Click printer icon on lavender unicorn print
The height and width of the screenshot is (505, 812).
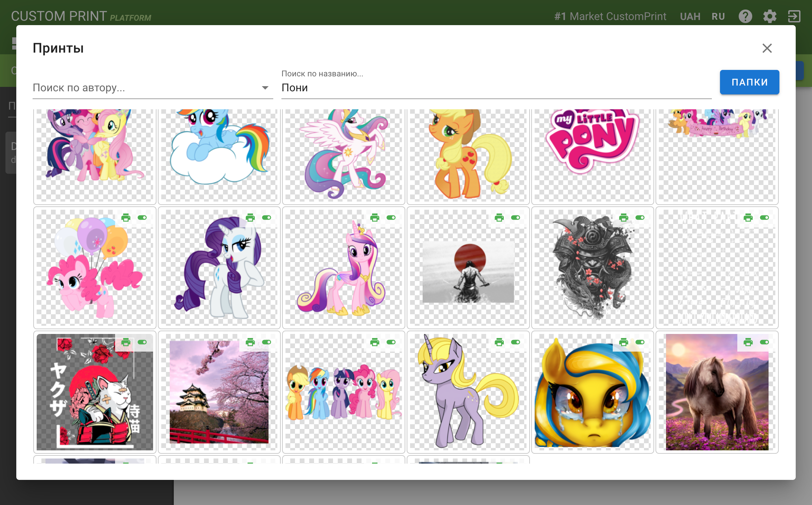pyautogui.click(x=499, y=342)
